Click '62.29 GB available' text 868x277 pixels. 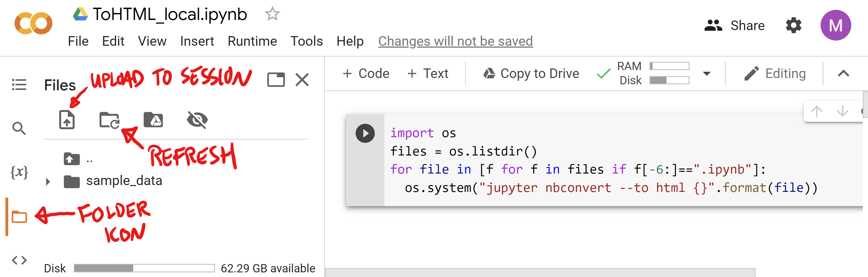coord(268,268)
